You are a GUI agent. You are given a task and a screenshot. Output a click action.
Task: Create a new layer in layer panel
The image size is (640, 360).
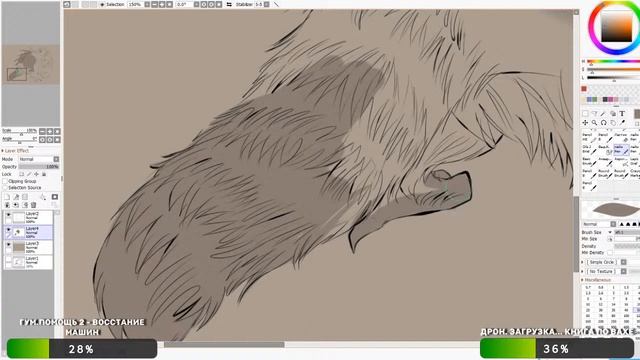tap(7, 197)
